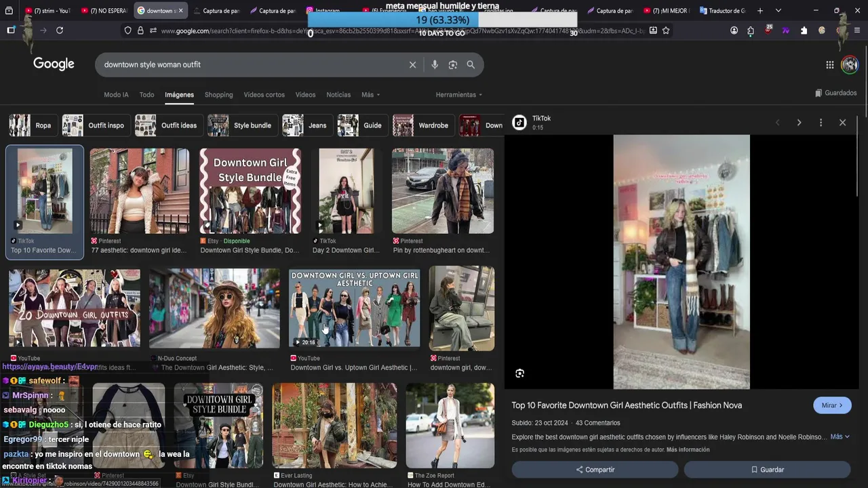
Task: Open Vídeos cortos tab
Action: pos(264,95)
